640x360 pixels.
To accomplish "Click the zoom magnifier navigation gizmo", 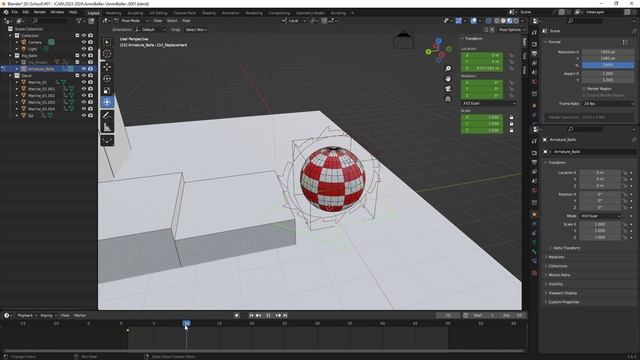I will tap(448, 68).
